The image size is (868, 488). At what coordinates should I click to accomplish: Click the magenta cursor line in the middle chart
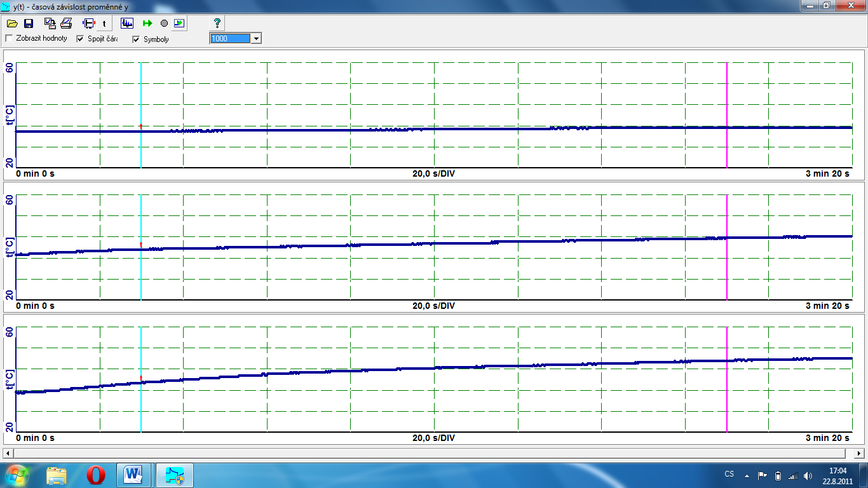727,247
